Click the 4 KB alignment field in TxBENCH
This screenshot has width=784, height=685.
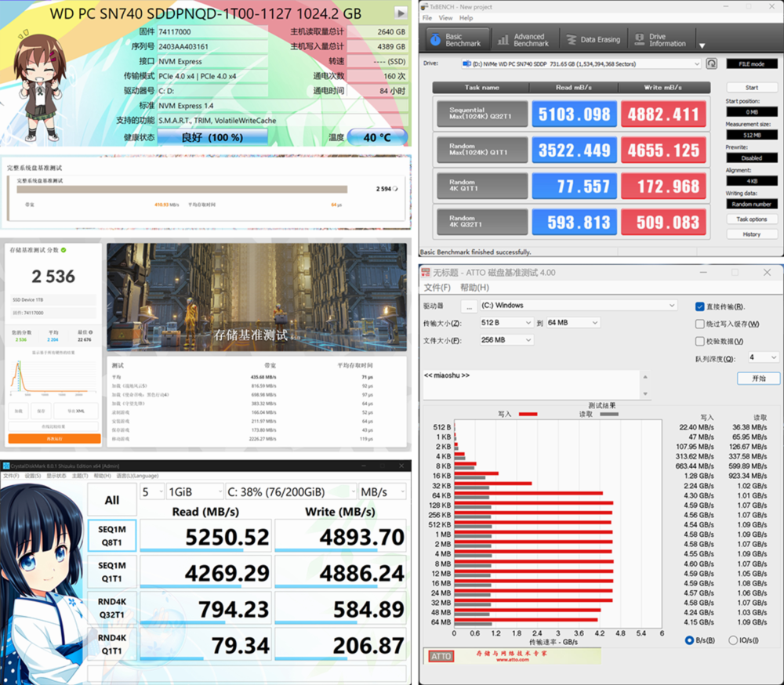752,181
